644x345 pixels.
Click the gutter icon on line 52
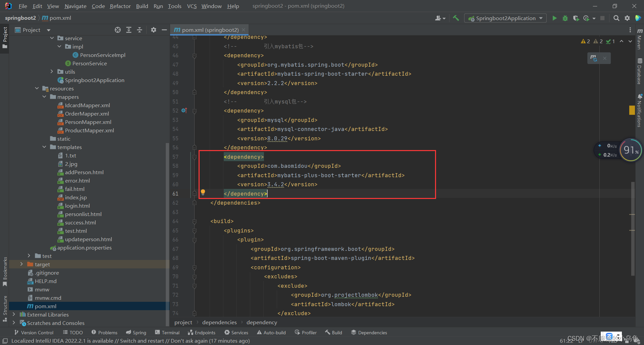click(x=184, y=110)
